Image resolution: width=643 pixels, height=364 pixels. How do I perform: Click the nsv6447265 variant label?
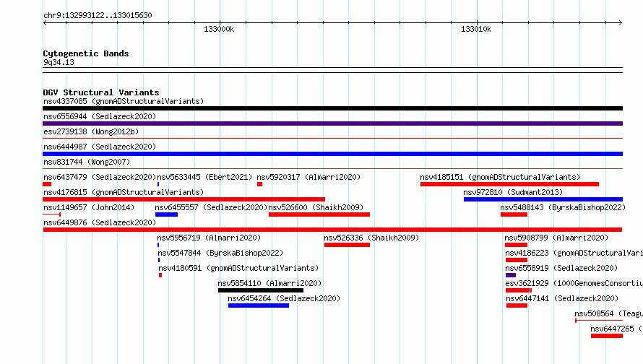pos(617,329)
